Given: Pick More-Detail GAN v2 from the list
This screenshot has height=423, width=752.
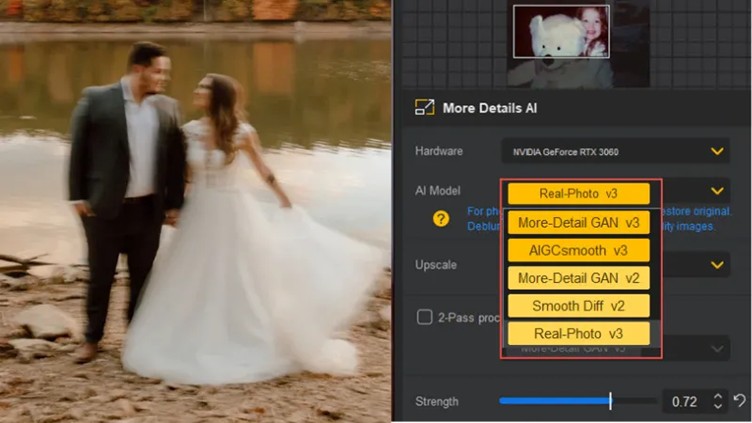Looking at the screenshot, I should point(579,278).
